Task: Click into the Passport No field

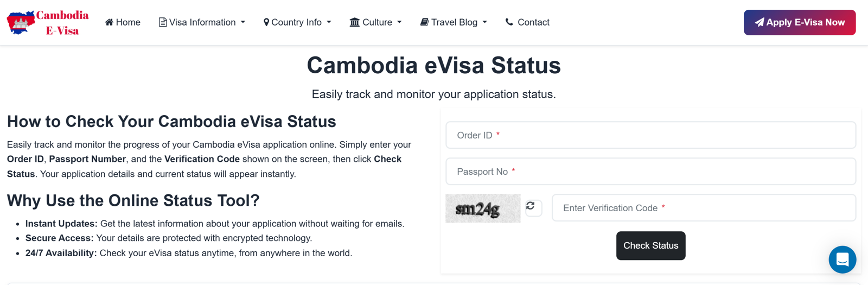Action: tap(650, 172)
